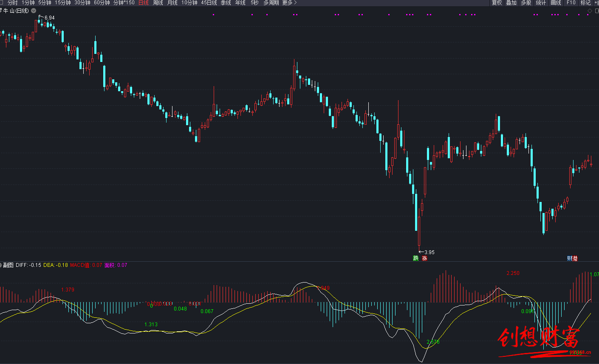Switch to the 分时 intraday view
Screen dimensions: 599x364
tap(13, 3)
